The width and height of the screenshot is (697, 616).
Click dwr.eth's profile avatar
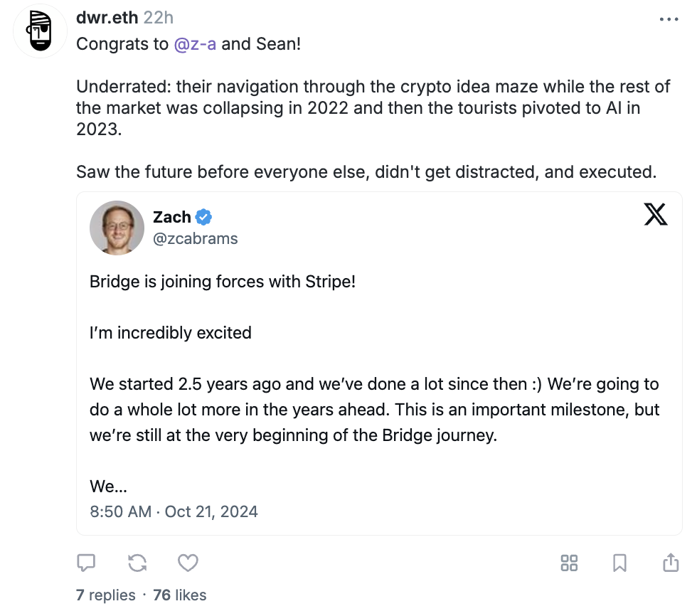tap(40, 31)
